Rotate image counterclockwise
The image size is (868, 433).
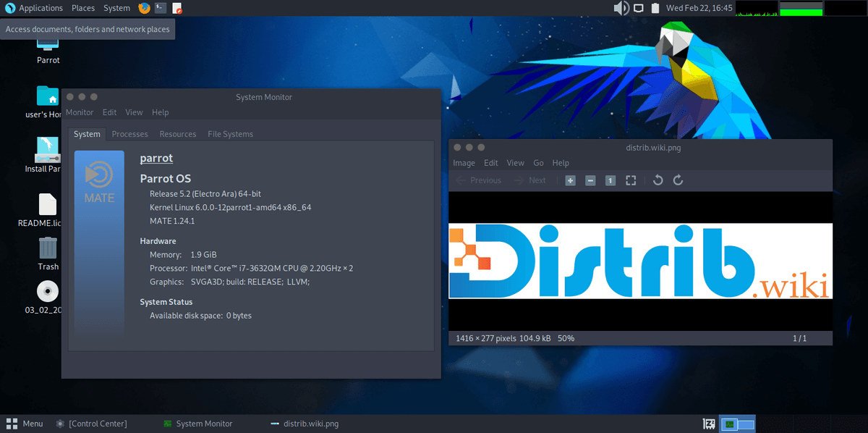tap(658, 180)
